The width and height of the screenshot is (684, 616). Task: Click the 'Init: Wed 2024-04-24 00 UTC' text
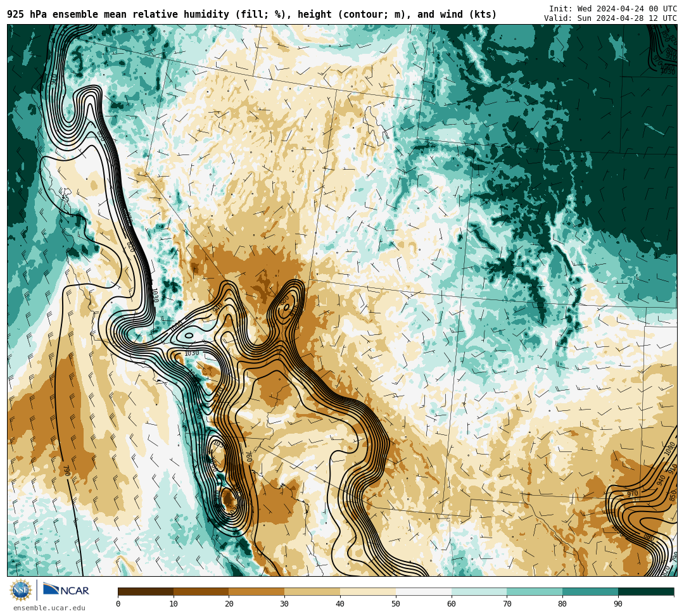(x=613, y=9)
